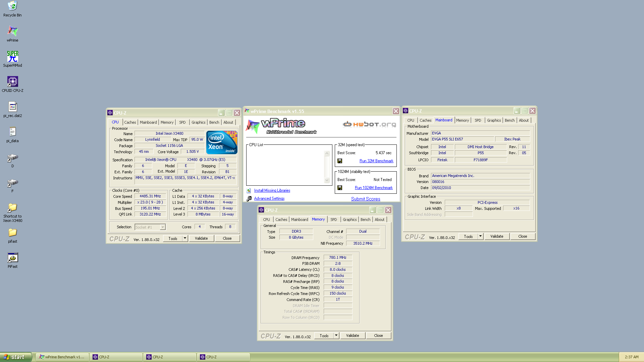Open the SuperPiMod desktop icon
The width and height of the screenshot is (644, 362).
click(x=12, y=56)
